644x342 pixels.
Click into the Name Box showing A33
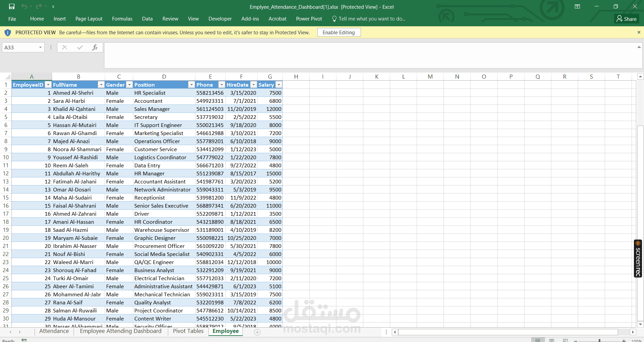20,47
